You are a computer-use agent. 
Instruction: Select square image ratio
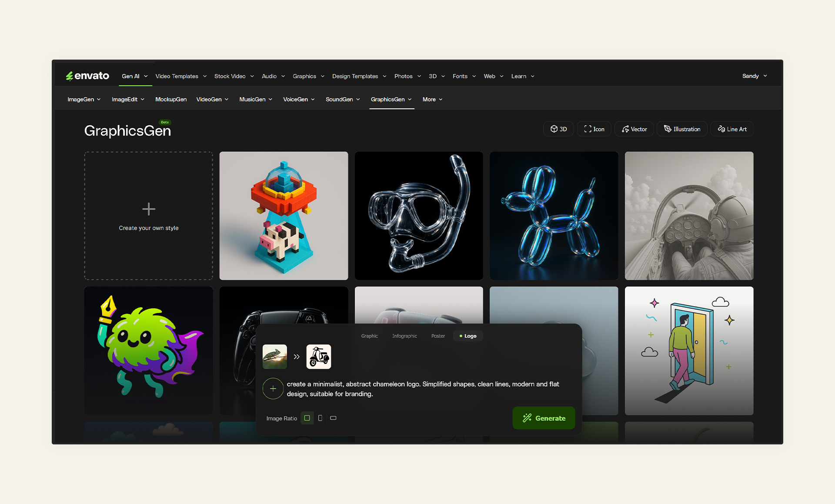point(307,418)
